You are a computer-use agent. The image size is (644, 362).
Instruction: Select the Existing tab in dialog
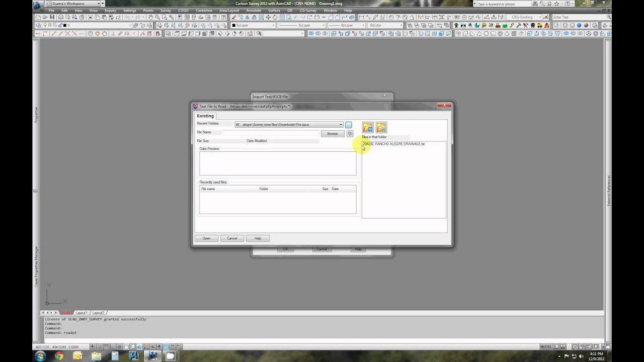pyautogui.click(x=205, y=116)
